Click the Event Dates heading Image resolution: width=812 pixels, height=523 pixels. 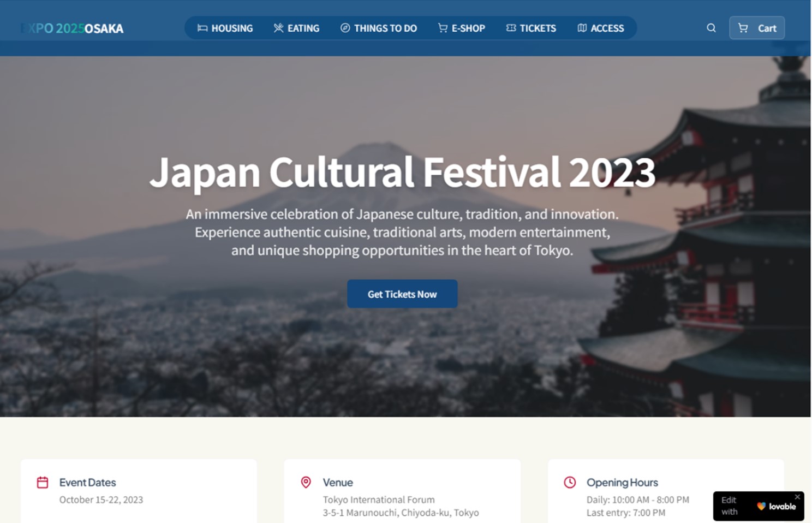(x=87, y=483)
